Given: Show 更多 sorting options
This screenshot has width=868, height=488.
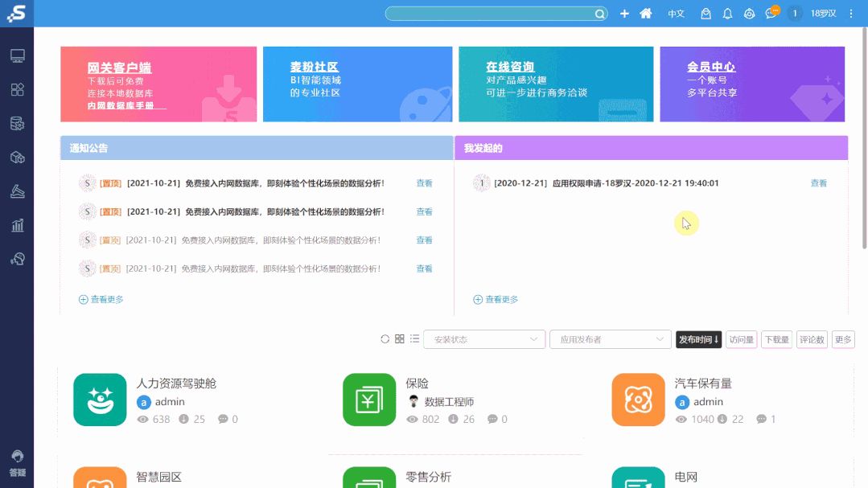Looking at the screenshot, I should (x=843, y=339).
